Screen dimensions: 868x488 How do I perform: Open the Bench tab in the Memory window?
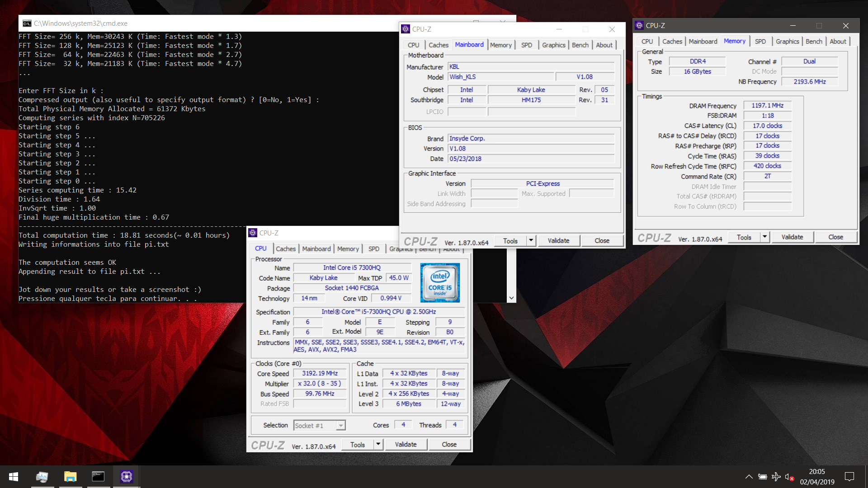coord(814,41)
